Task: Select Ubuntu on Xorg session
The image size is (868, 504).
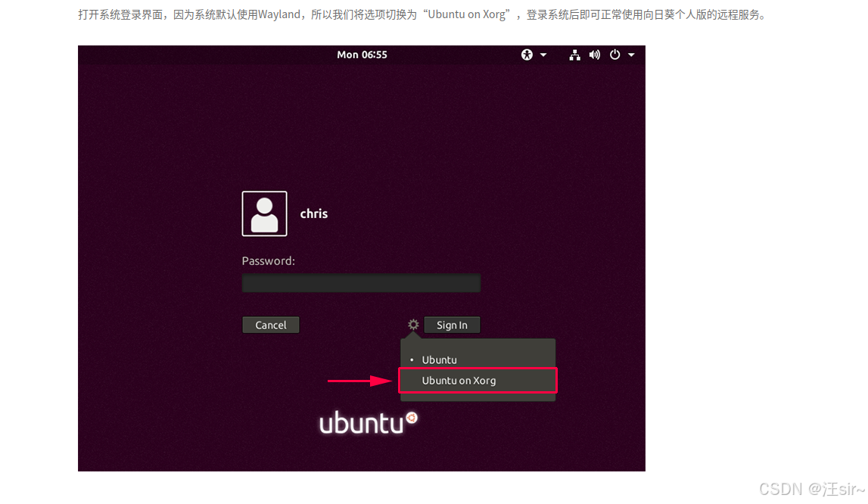Action: pyautogui.click(x=478, y=381)
